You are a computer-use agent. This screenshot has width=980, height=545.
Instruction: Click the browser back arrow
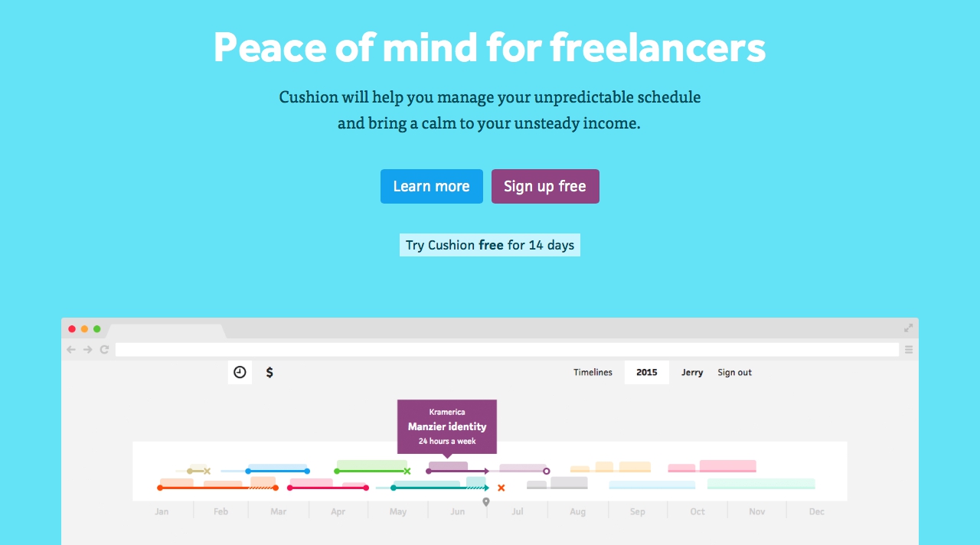(71, 349)
